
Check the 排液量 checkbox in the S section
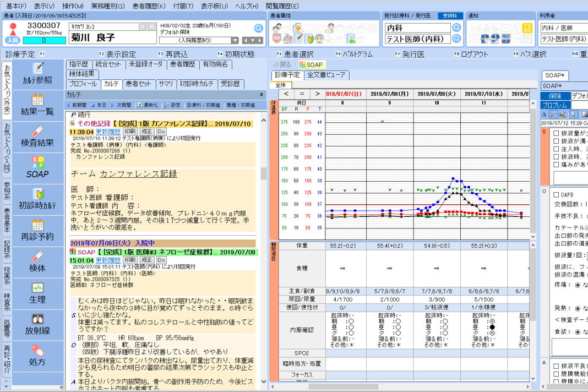556,133
